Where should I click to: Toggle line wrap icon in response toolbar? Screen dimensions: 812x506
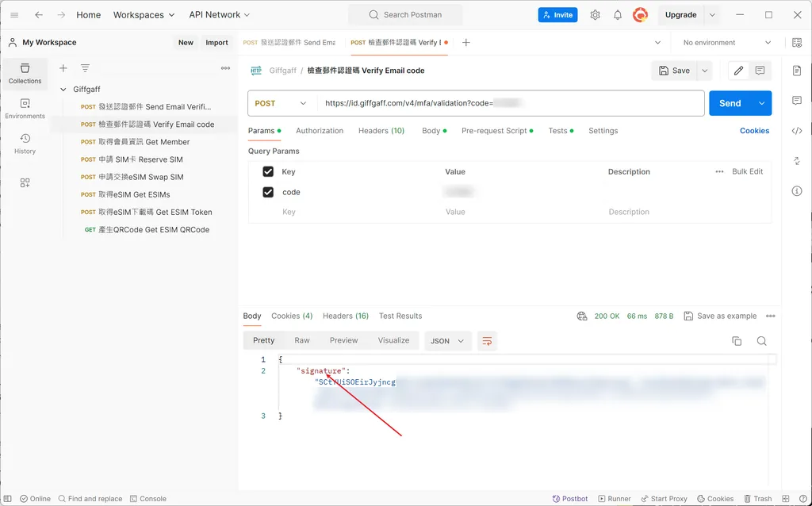[487, 341]
